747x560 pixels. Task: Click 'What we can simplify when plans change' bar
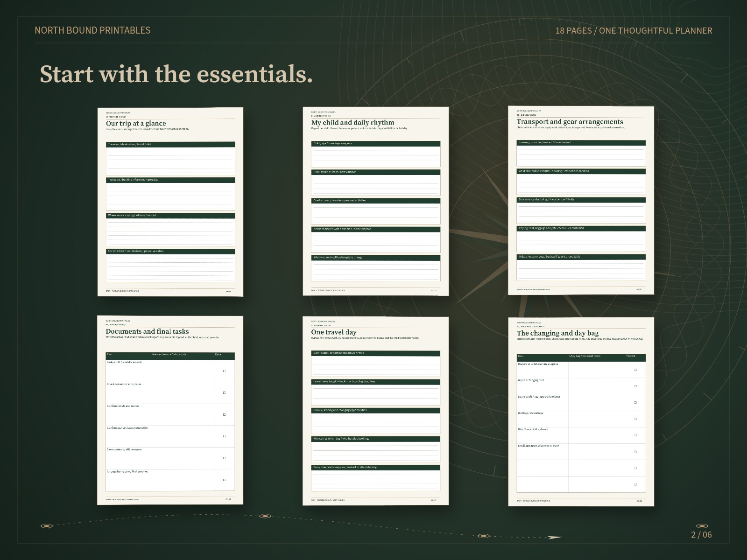pyautogui.click(x=376, y=258)
